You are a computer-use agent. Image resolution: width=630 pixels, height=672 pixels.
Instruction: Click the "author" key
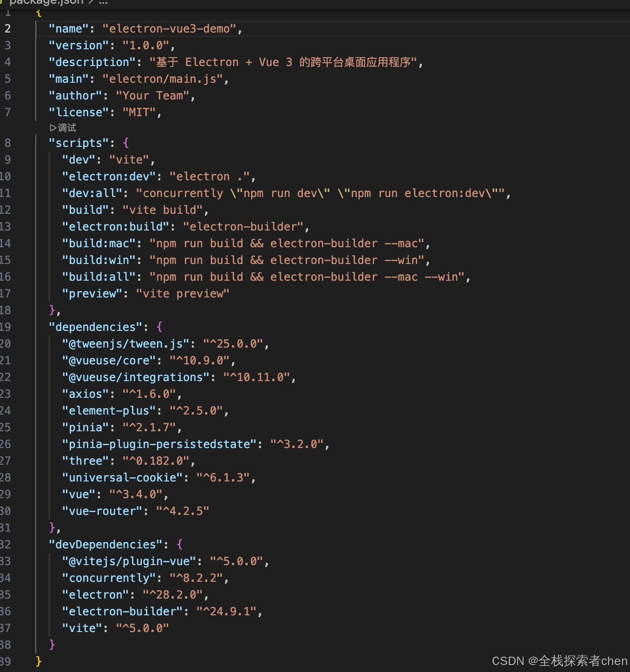click(76, 96)
